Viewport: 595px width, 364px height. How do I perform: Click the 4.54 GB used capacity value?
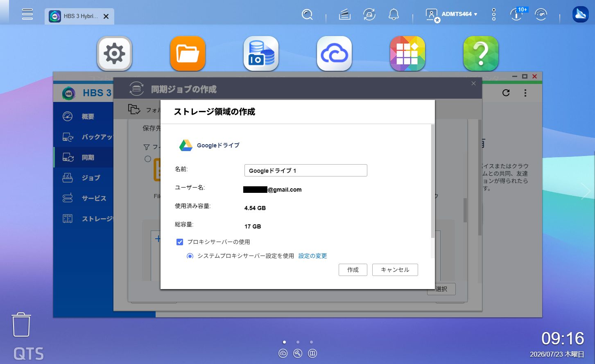[255, 208]
